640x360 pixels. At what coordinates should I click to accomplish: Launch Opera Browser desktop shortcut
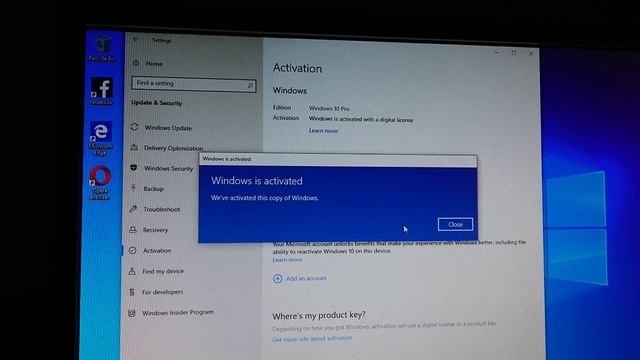[x=100, y=183]
